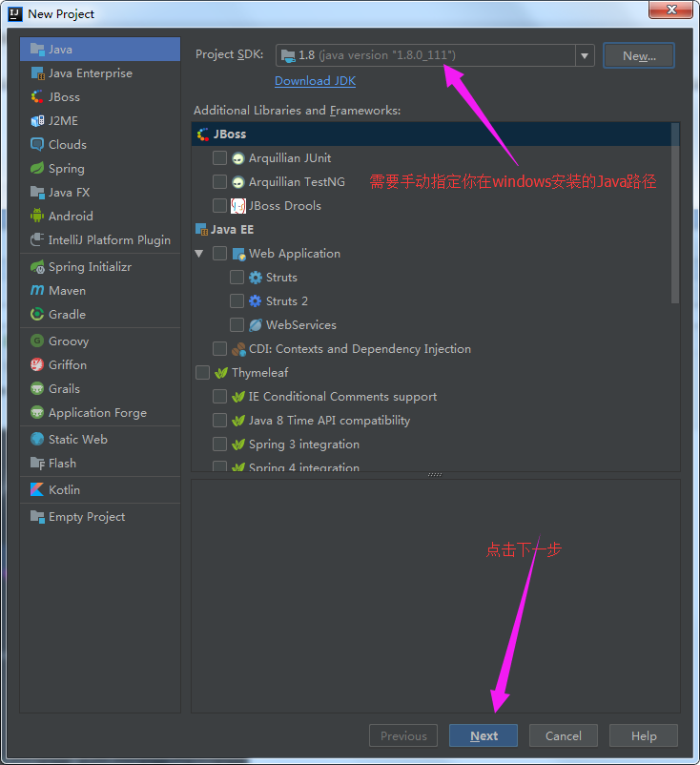Viewport: 700px width, 765px height.
Task: Click the New... SDK button
Action: (x=639, y=55)
